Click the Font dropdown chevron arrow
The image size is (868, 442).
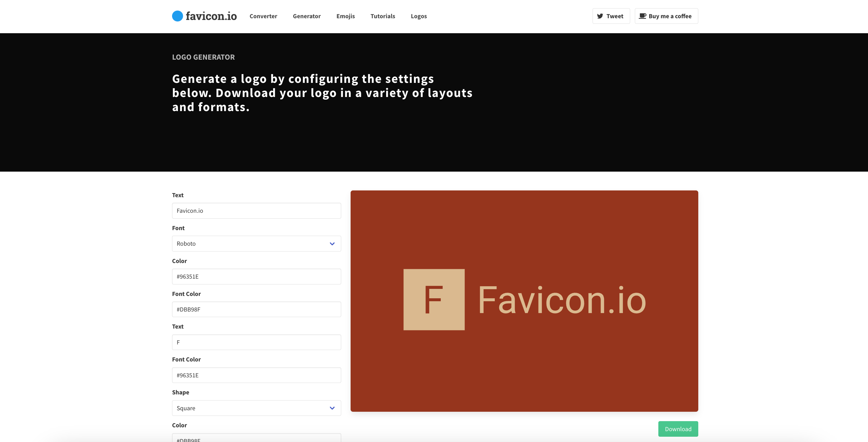point(332,244)
